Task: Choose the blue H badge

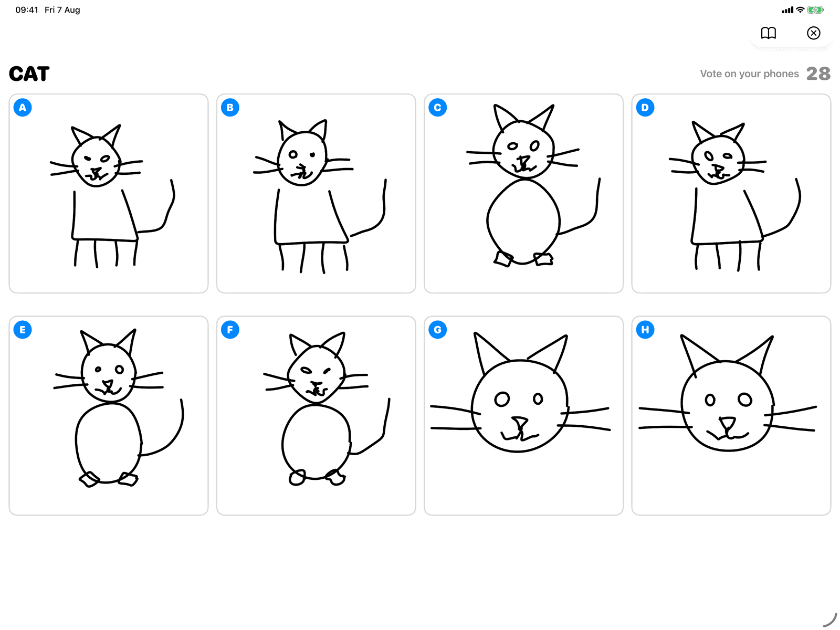Action: point(645,330)
